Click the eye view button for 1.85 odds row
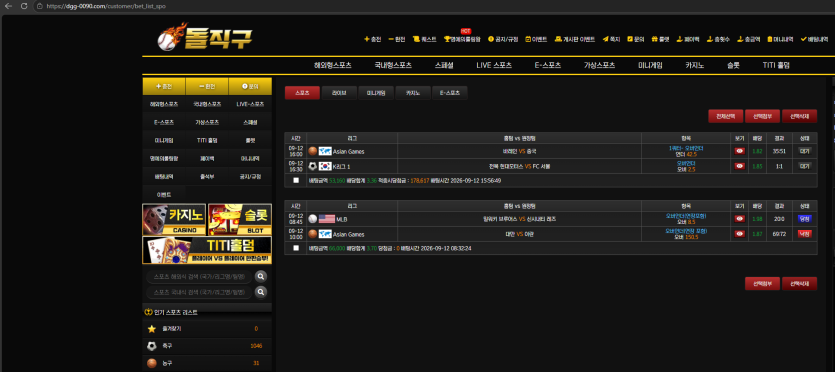 point(739,166)
